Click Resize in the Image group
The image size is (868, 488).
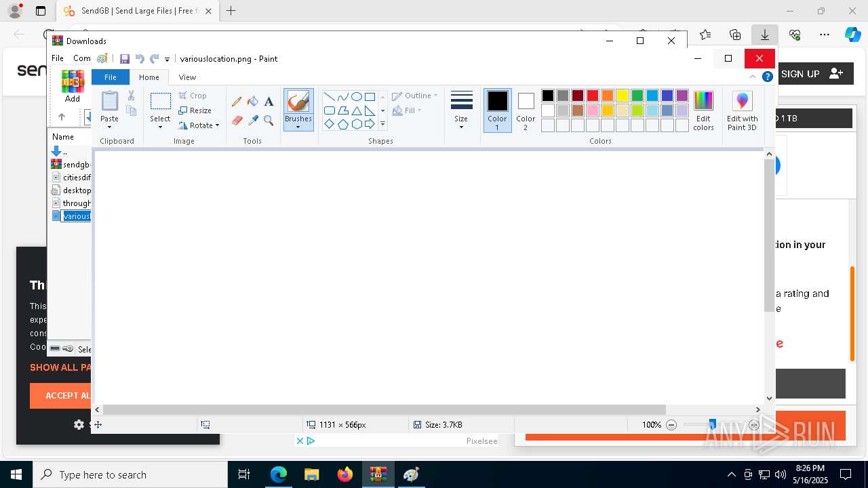coord(195,110)
